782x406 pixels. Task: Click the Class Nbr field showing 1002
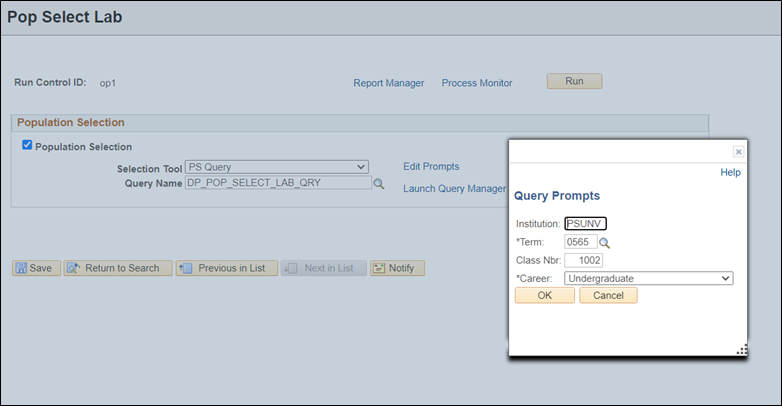[584, 260]
